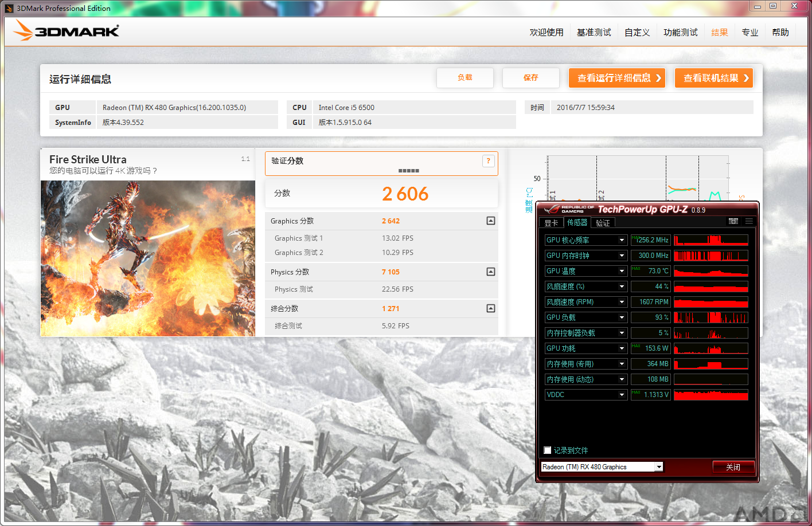The image size is (812, 526).
Task: Open Radeon RX 480 GPU selector dropdown
Action: (x=659, y=467)
